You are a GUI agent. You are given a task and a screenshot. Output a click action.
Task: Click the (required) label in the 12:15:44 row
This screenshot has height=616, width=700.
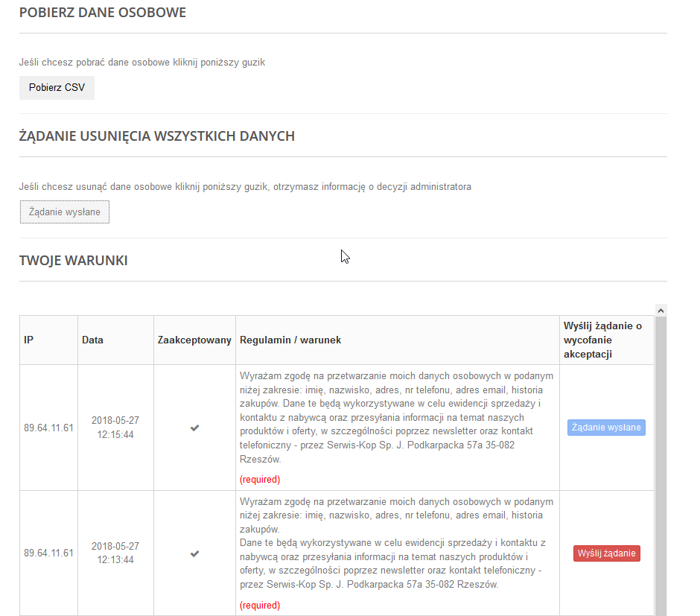point(260,480)
